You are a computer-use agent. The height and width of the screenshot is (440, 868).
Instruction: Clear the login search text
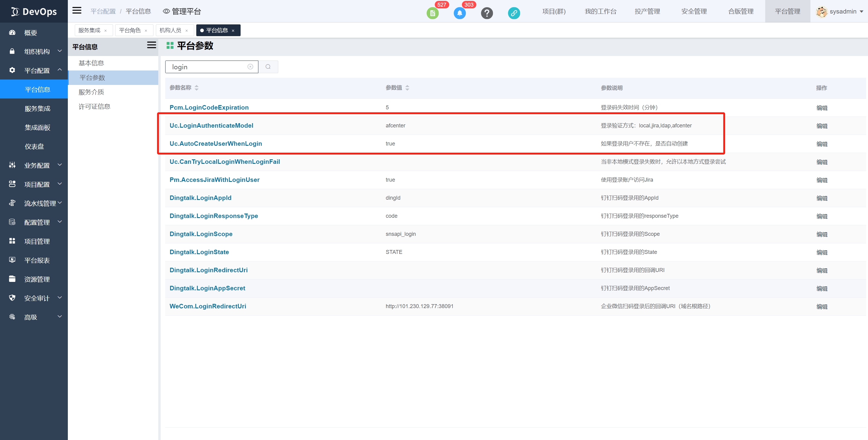(x=250, y=67)
